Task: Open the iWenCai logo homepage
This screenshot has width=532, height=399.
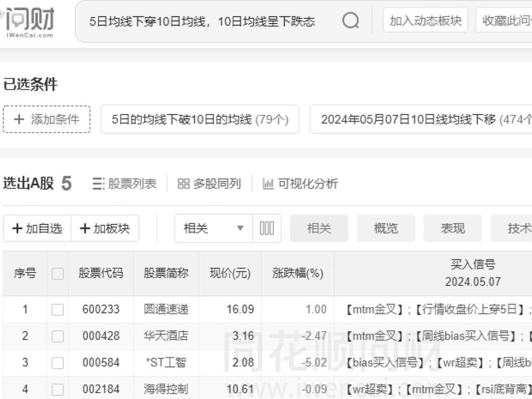Action: (27, 22)
